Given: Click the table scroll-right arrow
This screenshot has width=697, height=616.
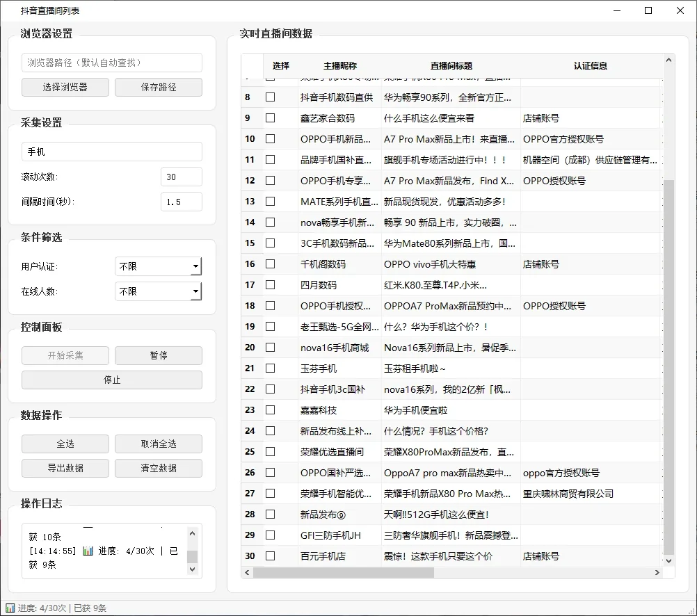Looking at the screenshot, I should (657, 572).
